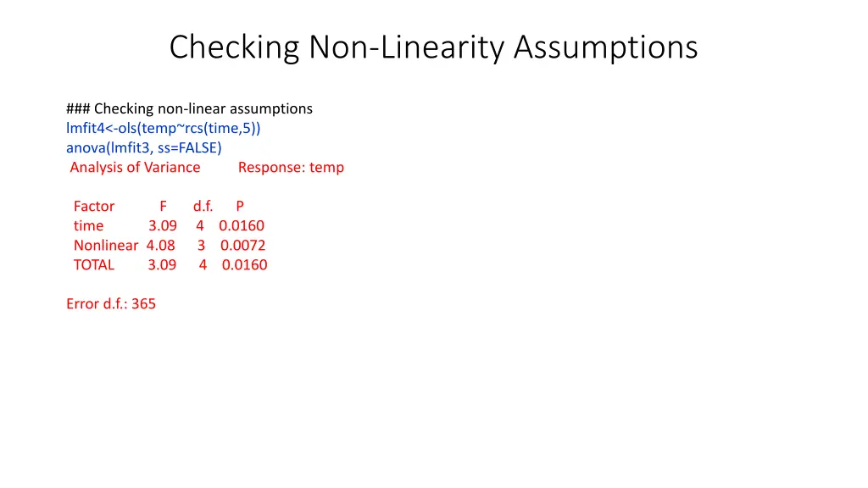Click the 'd.f.' column header

click(x=203, y=206)
